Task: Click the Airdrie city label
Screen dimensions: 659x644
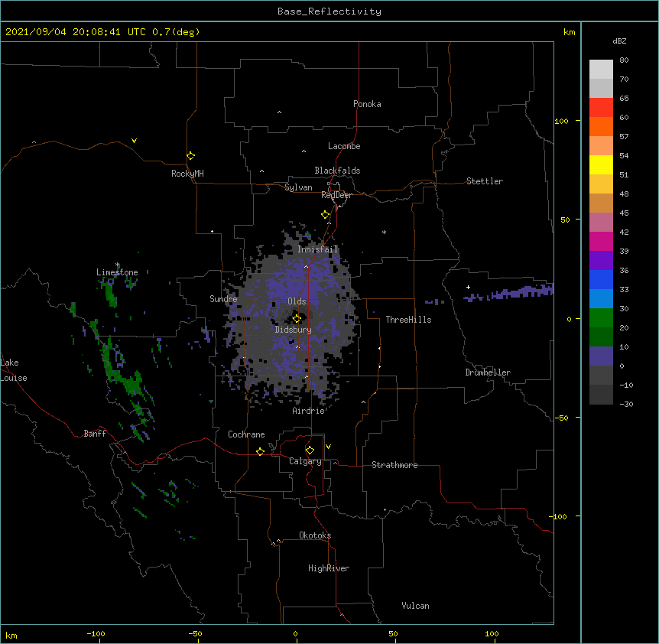Action: point(309,411)
